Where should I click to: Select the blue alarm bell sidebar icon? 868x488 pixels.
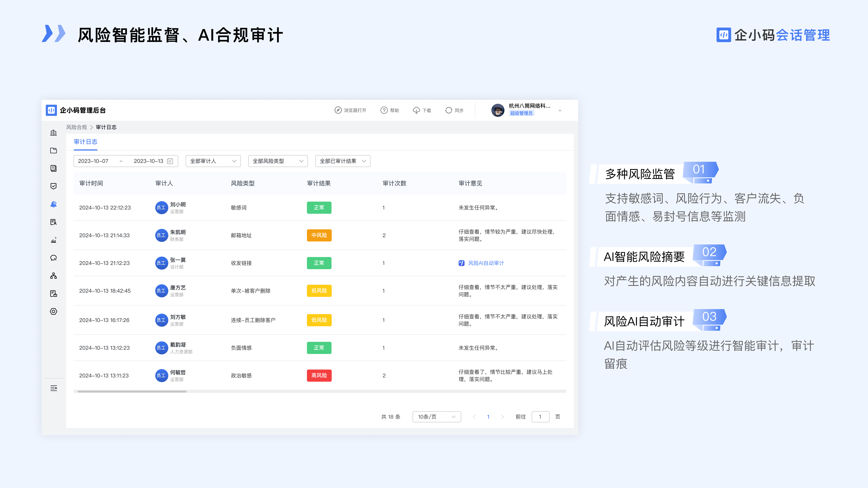[x=54, y=204]
